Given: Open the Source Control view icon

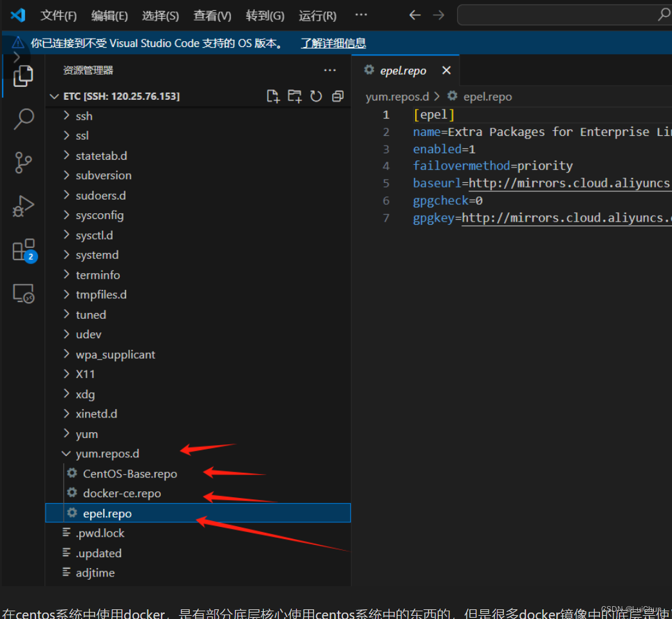Looking at the screenshot, I should click(x=23, y=162).
